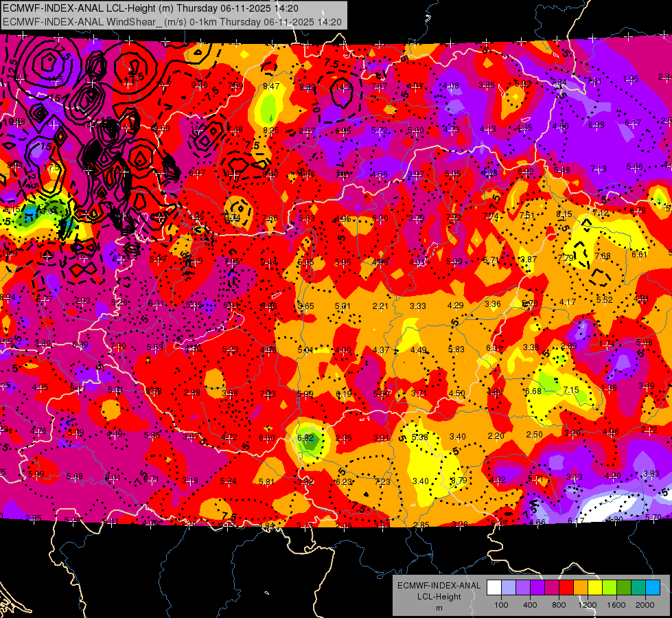Click the white 100 m legend swatch
Screen dimensions: 672x618
pos(494,588)
